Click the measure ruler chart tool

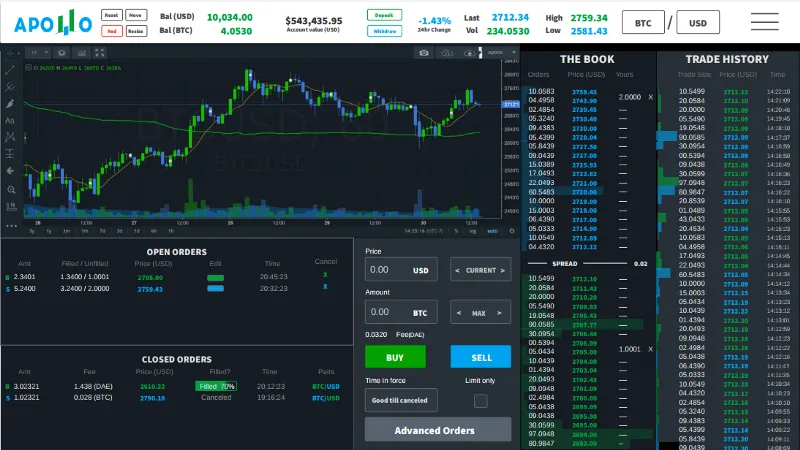[x=11, y=207]
